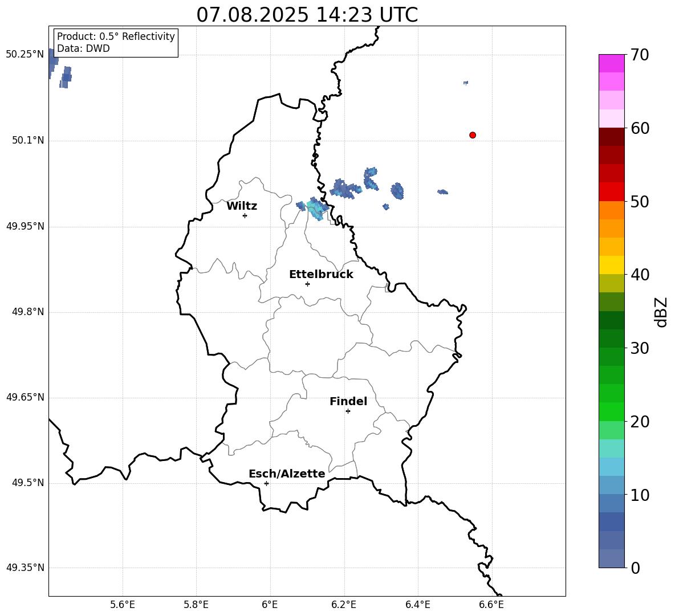Click the 6°E longitude label
The height and width of the screenshot is (616, 675).
[x=270, y=605]
